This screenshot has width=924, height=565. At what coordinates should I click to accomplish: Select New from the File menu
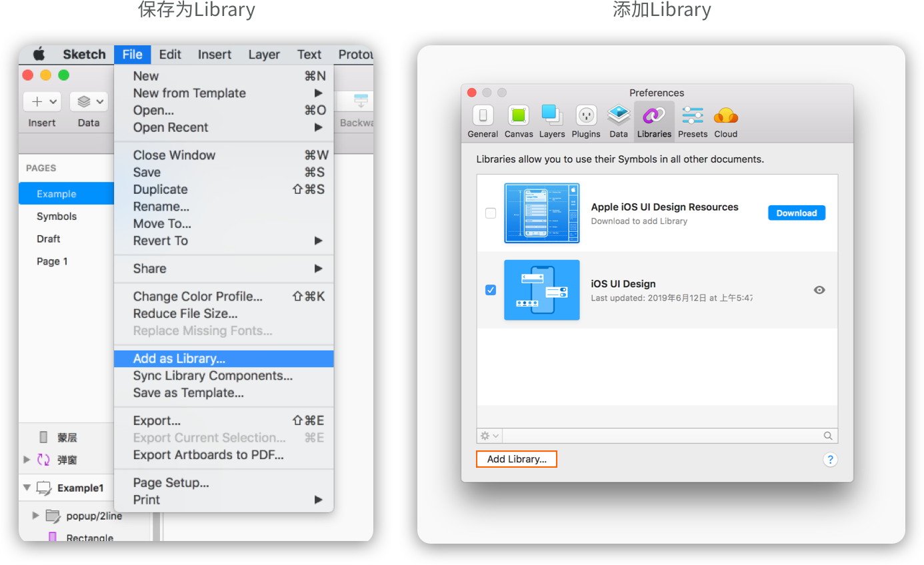[x=224, y=76]
